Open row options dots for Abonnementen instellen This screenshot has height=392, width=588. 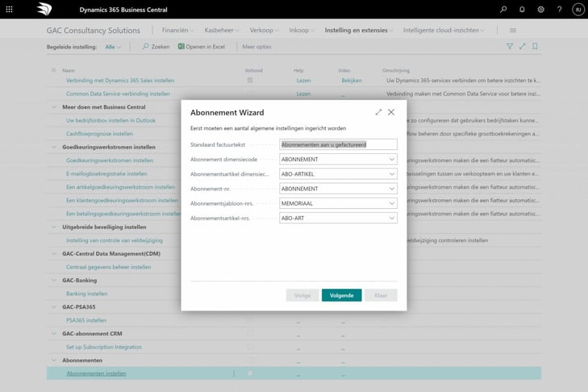coord(234,373)
